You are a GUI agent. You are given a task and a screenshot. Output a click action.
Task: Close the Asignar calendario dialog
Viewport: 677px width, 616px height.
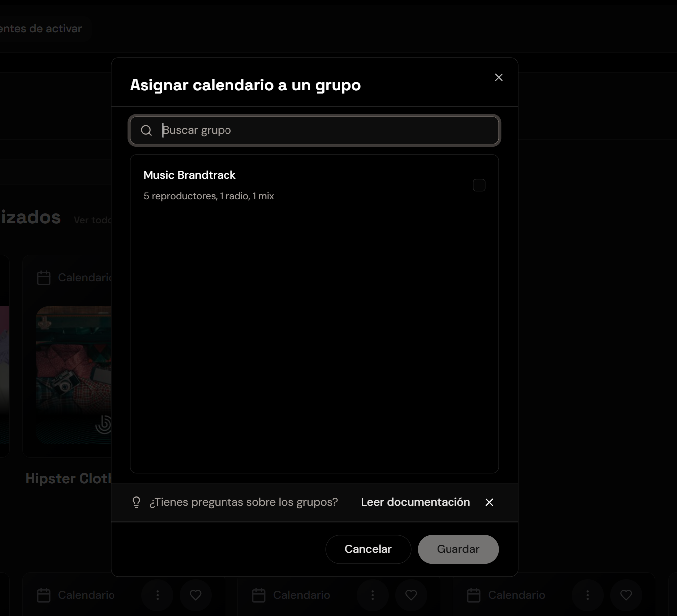click(x=499, y=77)
